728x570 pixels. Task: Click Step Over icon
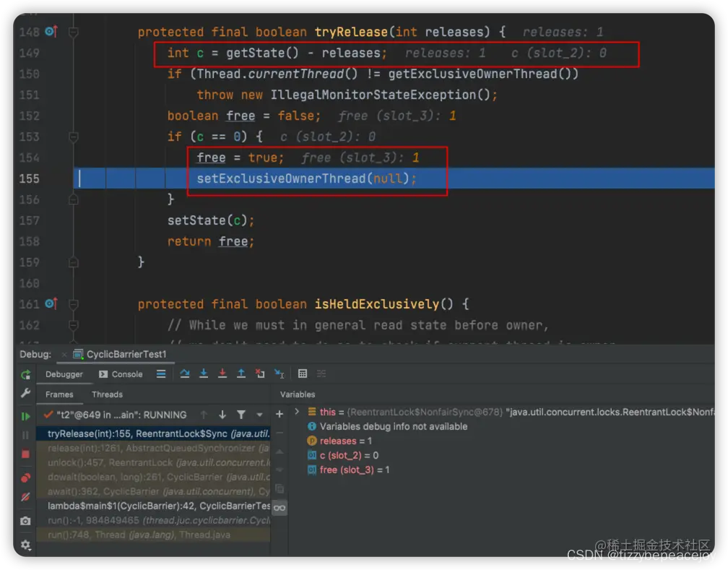coord(185,373)
